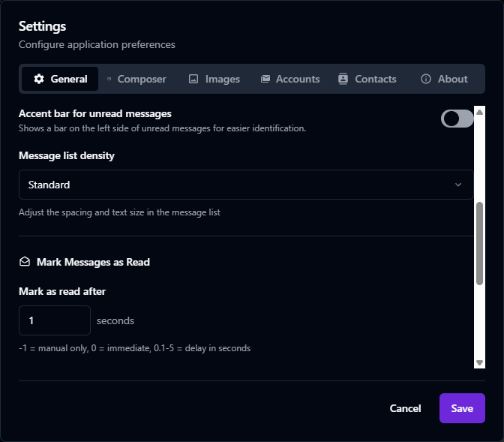The height and width of the screenshot is (442, 504).
Task: Cancel the settings dialog
Action: (x=405, y=408)
